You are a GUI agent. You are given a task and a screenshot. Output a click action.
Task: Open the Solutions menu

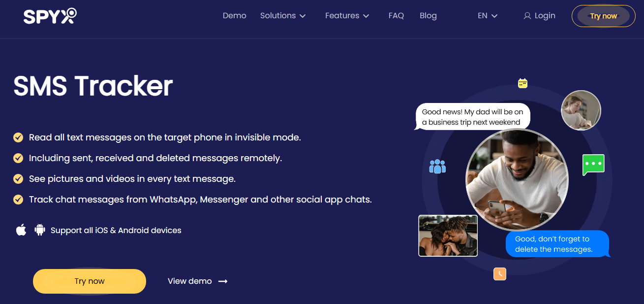tap(283, 16)
